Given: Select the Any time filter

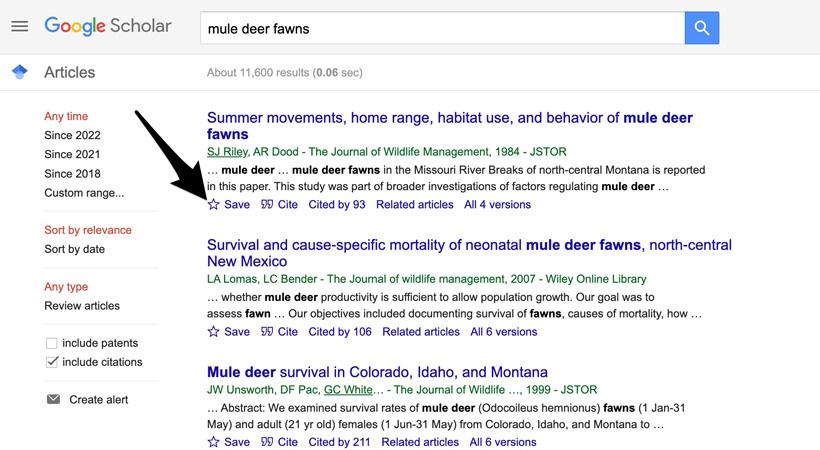Looking at the screenshot, I should (66, 116).
